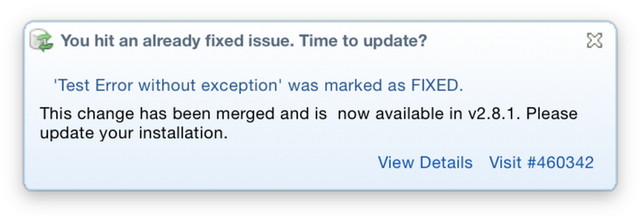This screenshot has width=644, height=216.
Task: View details of the fixed error report
Action: (x=425, y=163)
